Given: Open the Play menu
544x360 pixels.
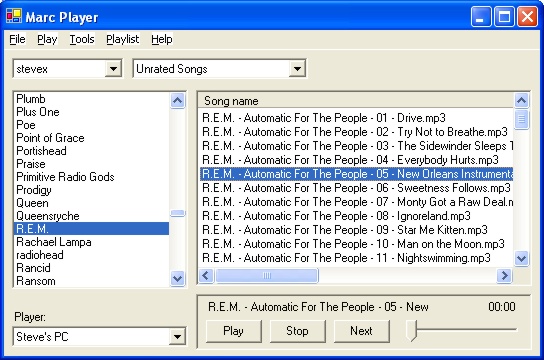Looking at the screenshot, I should tap(47, 39).
